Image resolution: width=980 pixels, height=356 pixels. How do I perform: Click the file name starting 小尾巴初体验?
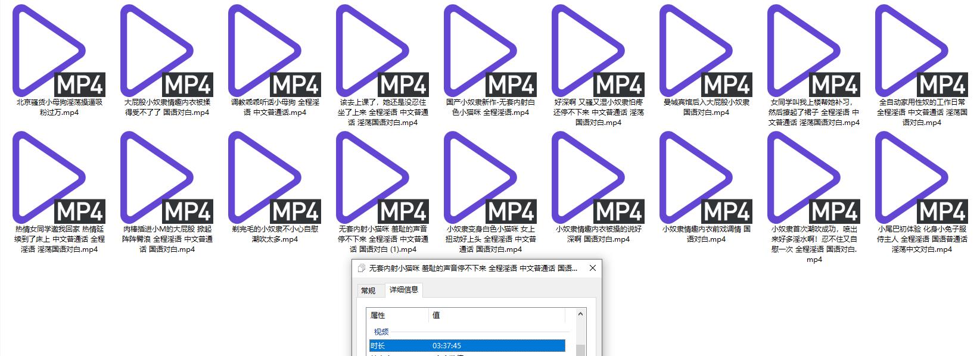(x=922, y=239)
